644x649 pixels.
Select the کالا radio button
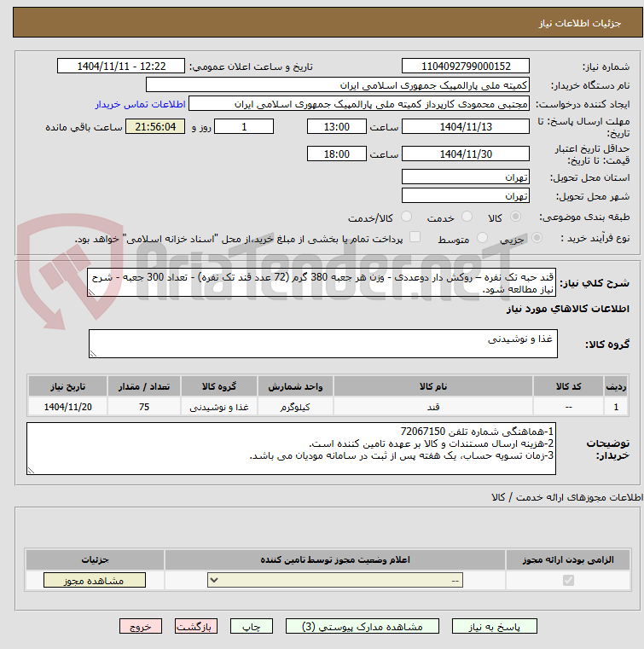[x=515, y=217]
